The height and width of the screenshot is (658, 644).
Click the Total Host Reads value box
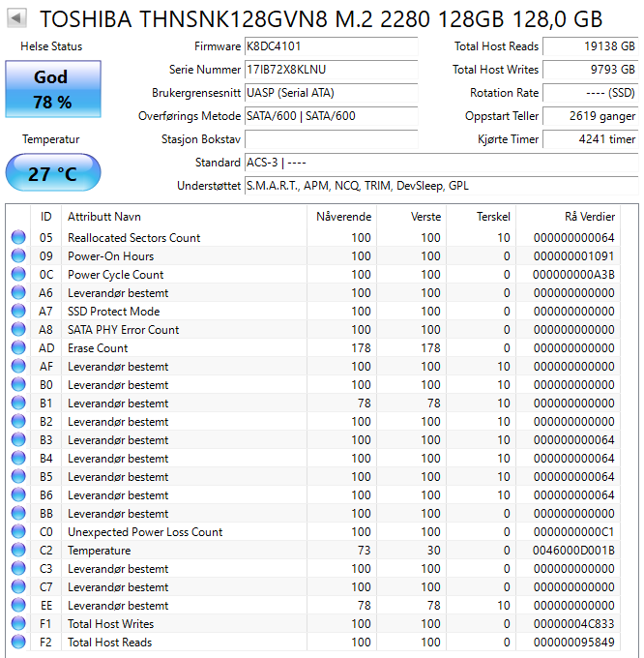pyautogui.click(x=590, y=46)
